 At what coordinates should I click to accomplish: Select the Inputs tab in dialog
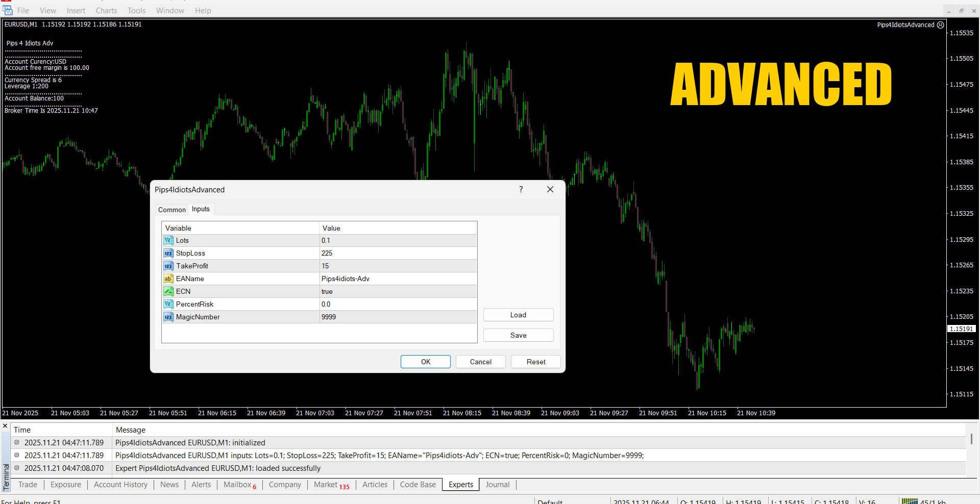click(201, 209)
